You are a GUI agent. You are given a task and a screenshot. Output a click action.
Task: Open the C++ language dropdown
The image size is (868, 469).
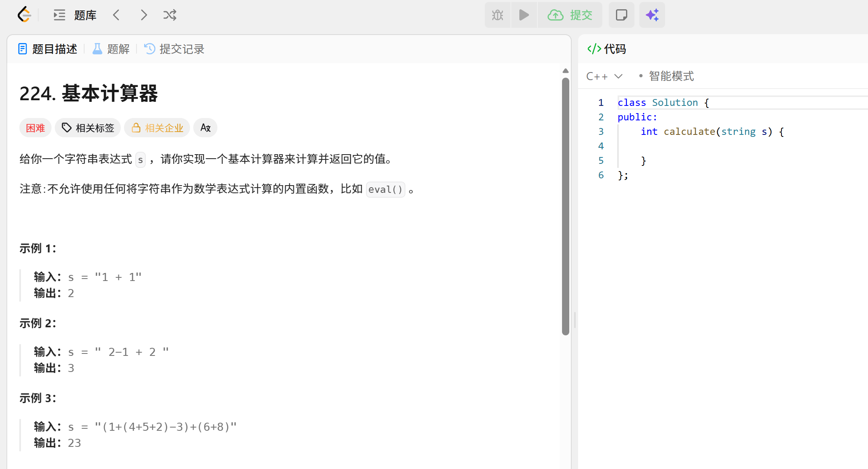[604, 76]
